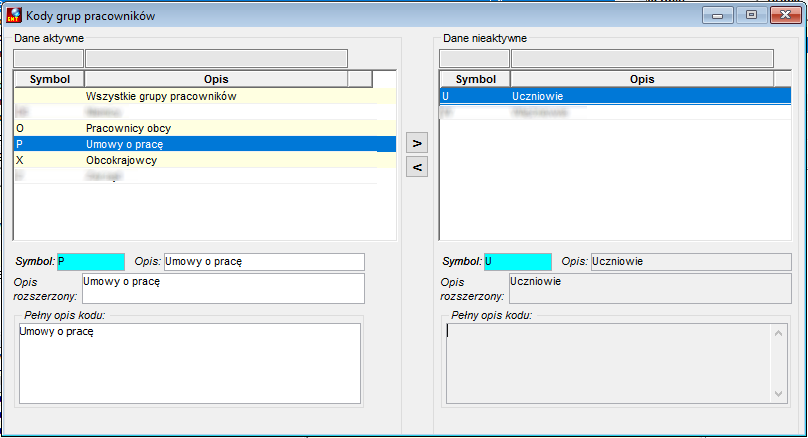This screenshot has width=808, height=438.
Task: Select the Uczniowie row in inactive list
Action: coord(615,96)
